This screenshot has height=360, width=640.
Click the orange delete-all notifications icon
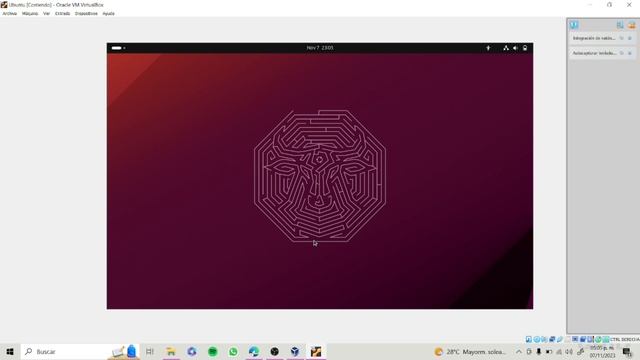[632, 25]
